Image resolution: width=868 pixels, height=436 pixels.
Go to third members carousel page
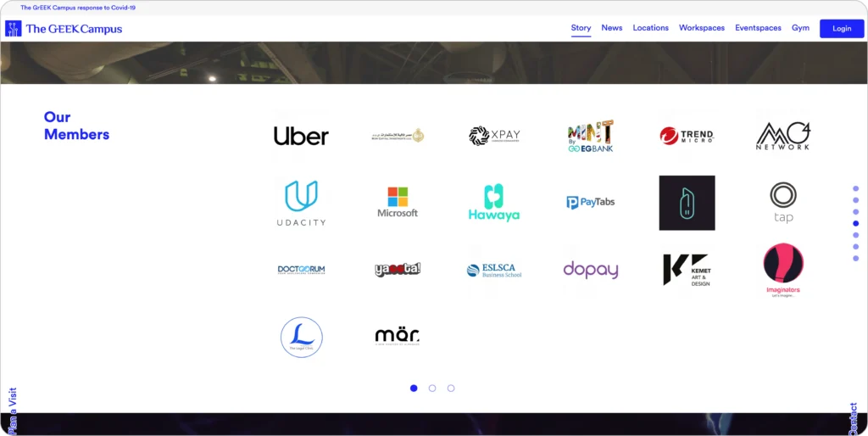451,388
